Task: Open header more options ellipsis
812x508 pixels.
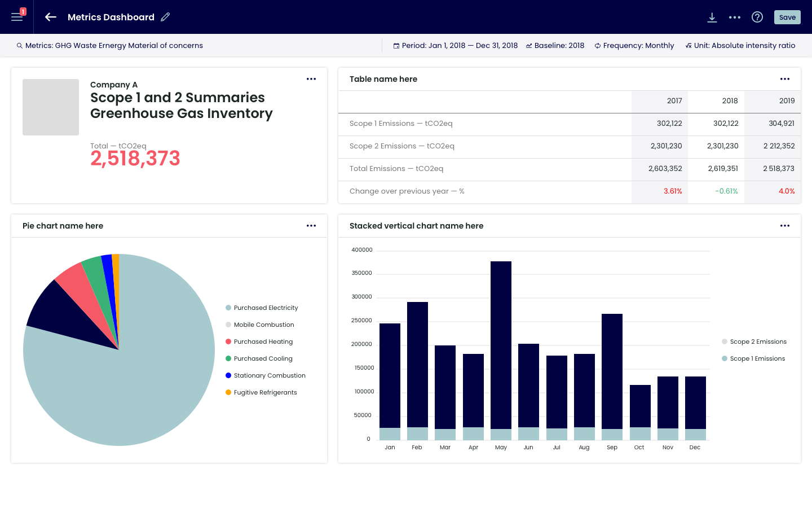Action: [x=735, y=17]
